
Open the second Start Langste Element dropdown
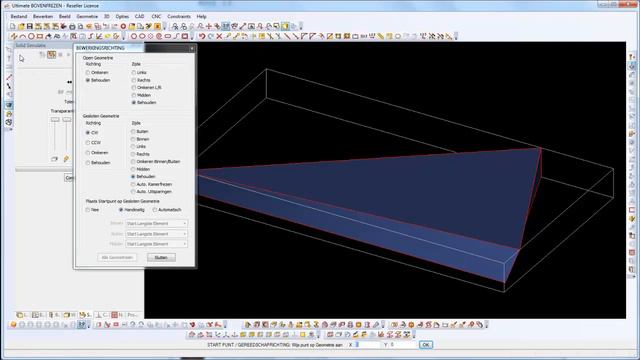point(156,234)
